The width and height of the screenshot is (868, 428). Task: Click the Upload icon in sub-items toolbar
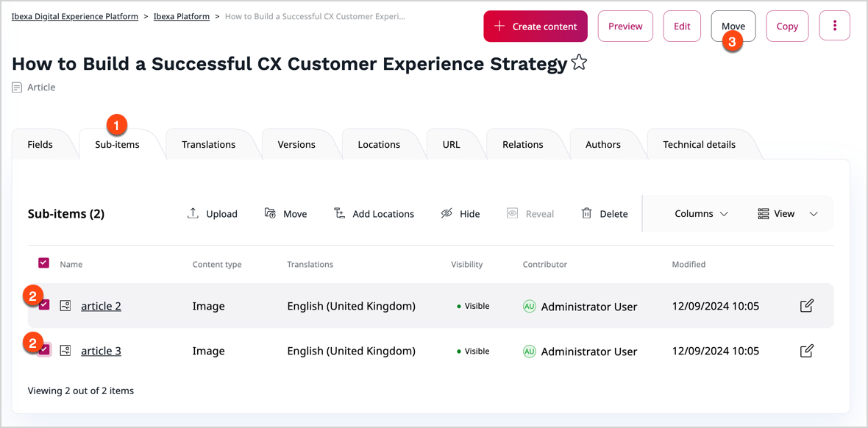coord(193,213)
